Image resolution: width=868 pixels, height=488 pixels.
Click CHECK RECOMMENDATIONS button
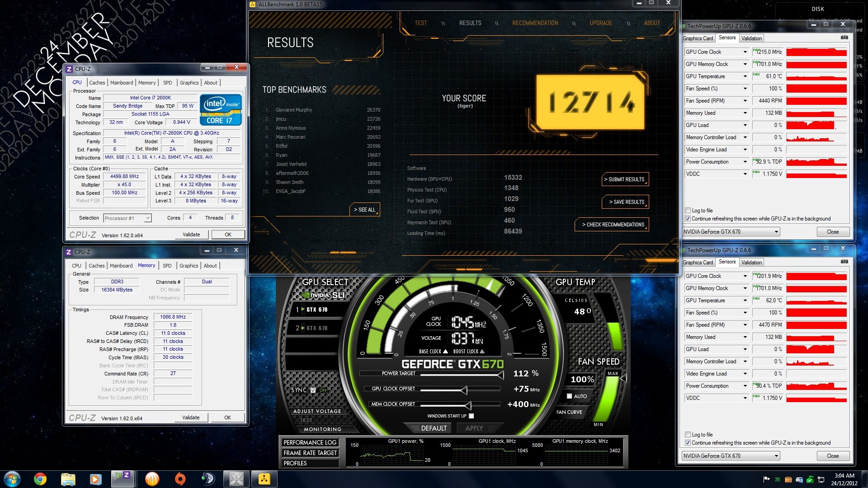[612, 225]
